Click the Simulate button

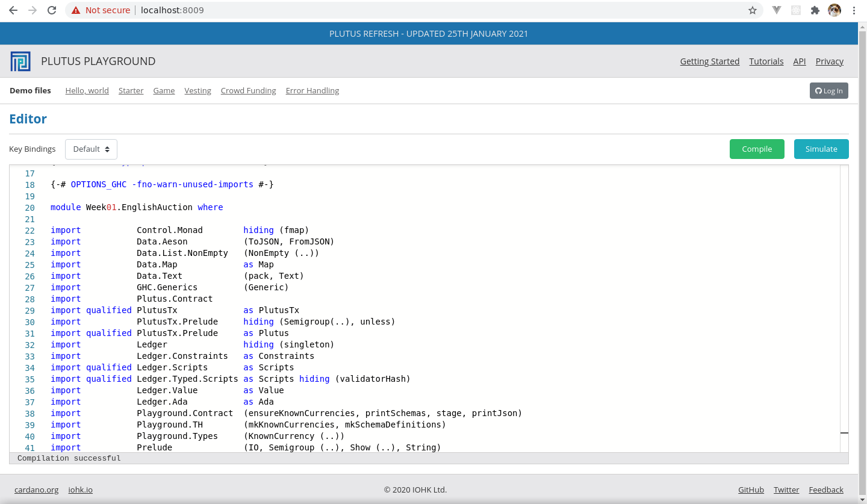point(821,149)
